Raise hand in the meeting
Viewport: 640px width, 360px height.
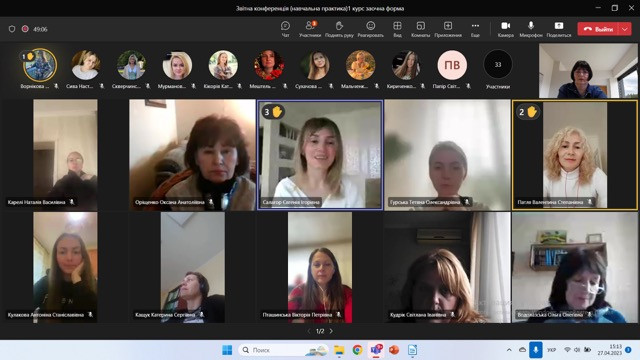click(339, 29)
